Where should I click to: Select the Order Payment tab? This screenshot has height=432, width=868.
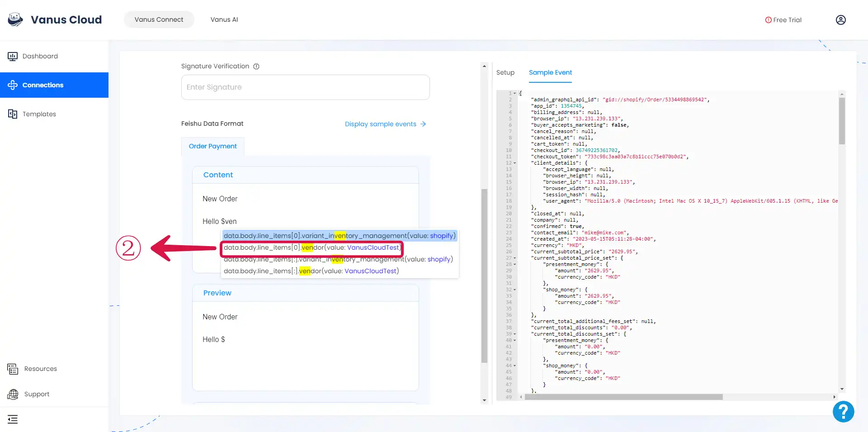213,146
